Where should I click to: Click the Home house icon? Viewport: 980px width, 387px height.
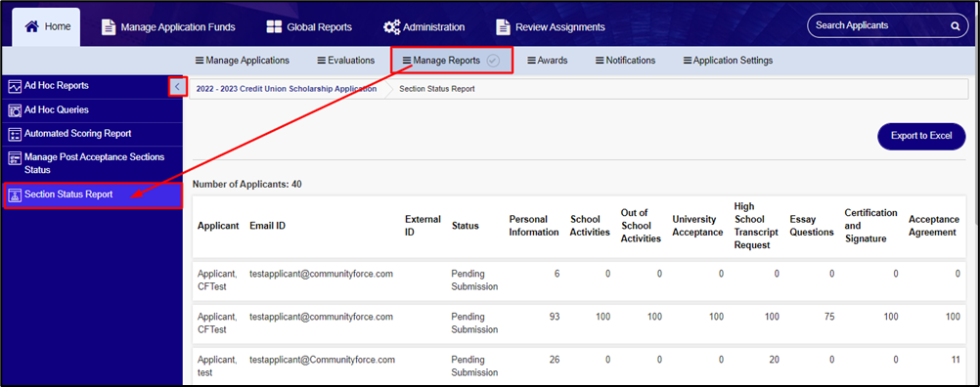pos(32,26)
